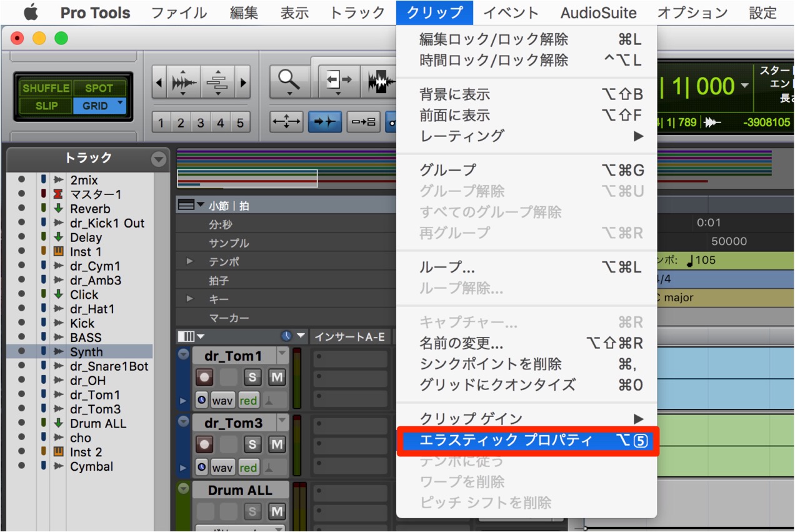Click the aux input icon next to Reverb

point(59,209)
